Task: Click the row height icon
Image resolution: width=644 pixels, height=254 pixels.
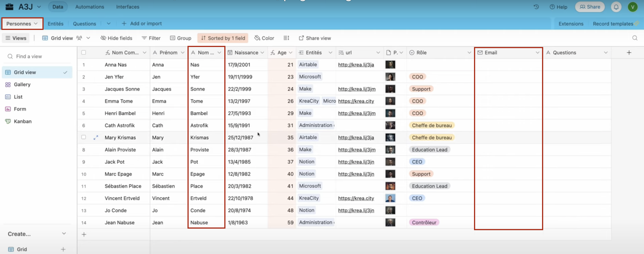Action: (x=286, y=38)
